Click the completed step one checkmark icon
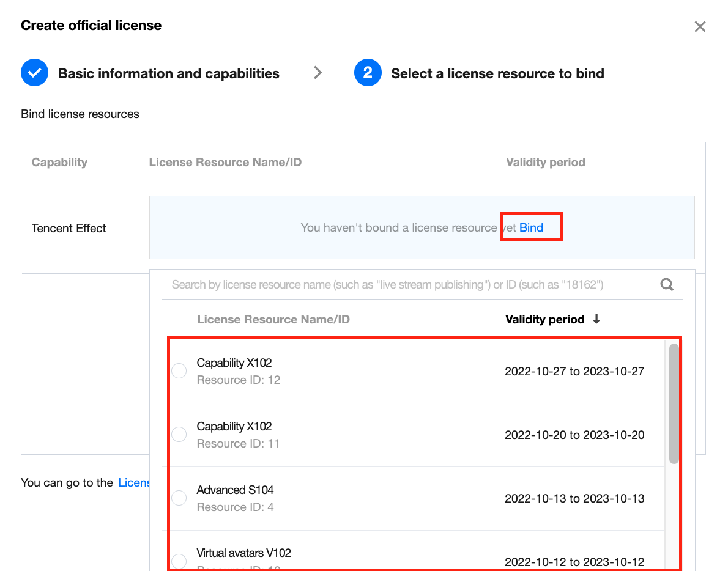Viewport: 728px width, 571px height. pyautogui.click(x=34, y=73)
